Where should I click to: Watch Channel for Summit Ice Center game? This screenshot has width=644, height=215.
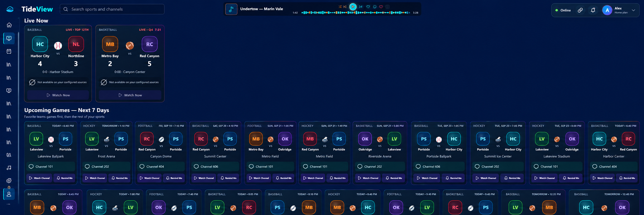(486, 178)
